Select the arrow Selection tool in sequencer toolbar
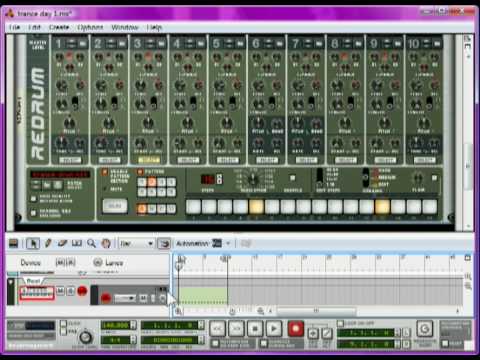 [33, 243]
